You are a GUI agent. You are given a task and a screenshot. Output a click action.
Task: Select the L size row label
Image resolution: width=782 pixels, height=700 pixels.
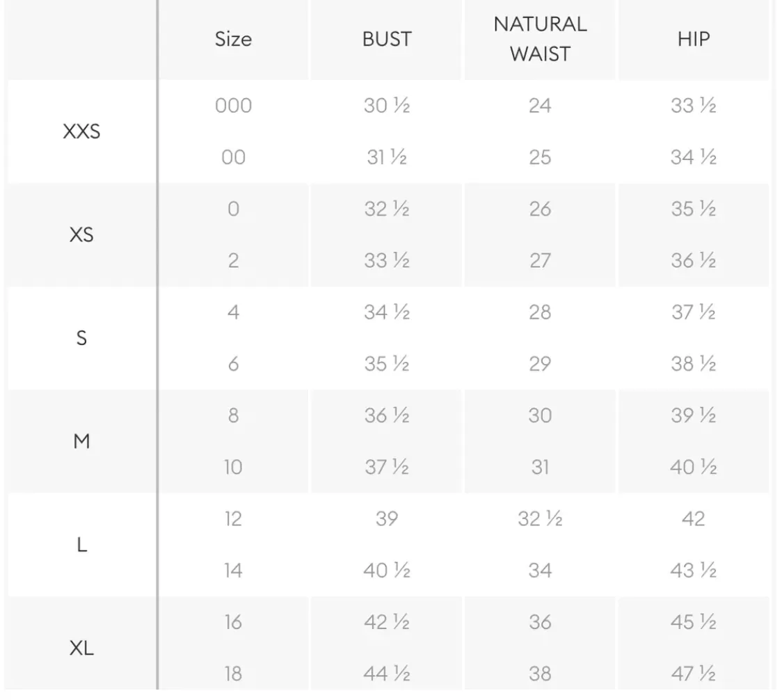tap(82, 544)
